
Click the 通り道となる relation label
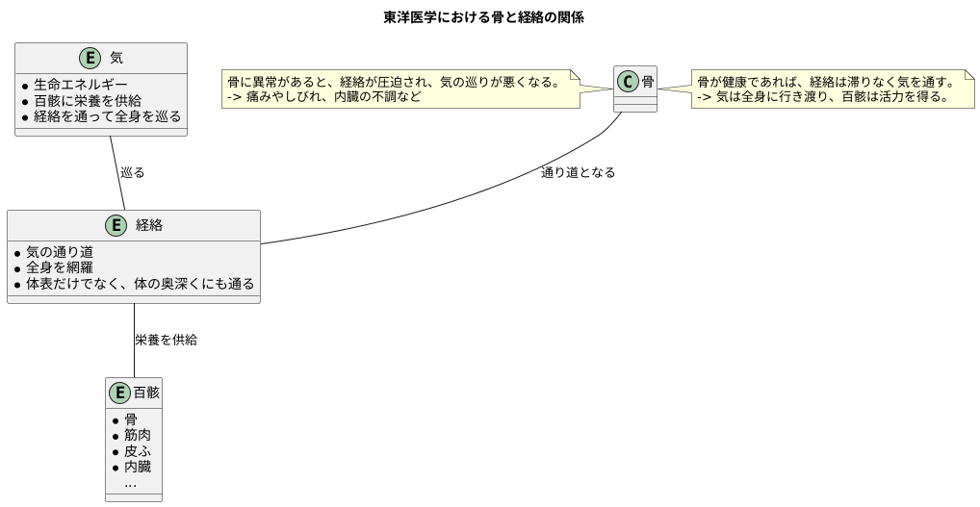point(579,173)
